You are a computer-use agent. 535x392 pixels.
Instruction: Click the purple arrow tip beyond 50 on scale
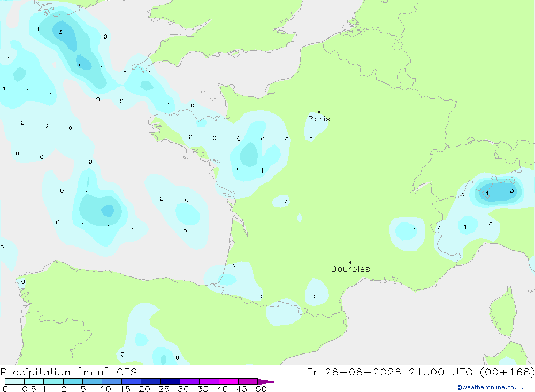click(x=268, y=382)
